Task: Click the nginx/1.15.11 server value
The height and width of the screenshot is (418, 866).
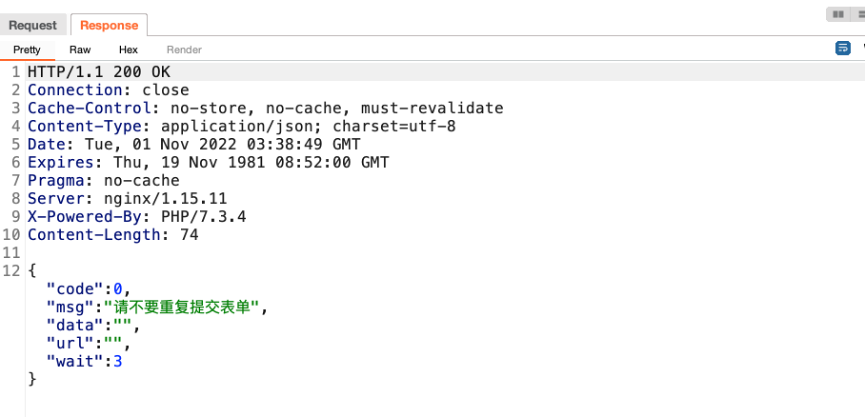Action: (166, 199)
